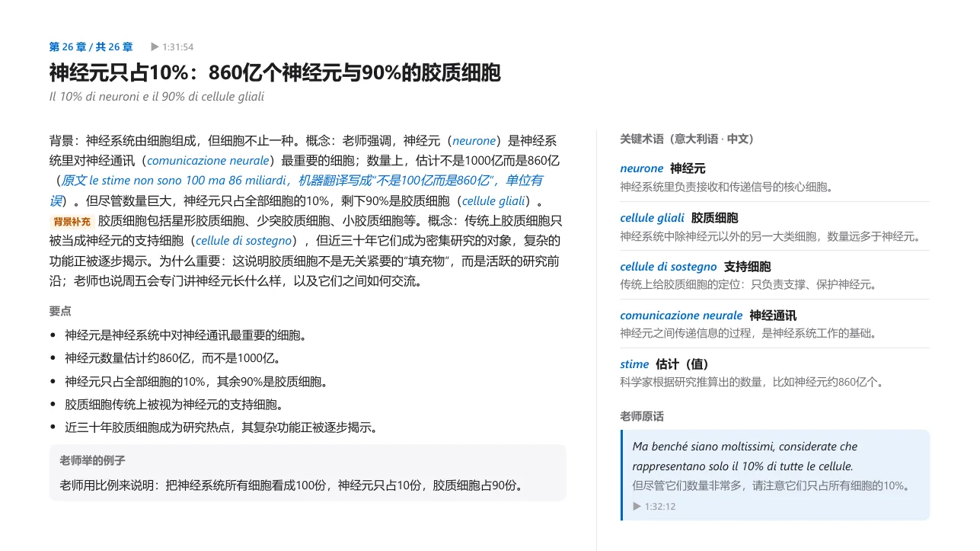Viewport: 980px width, 551px height.
Task: Click definition 科学家根据研究推算出的数量
Action: tap(754, 382)
